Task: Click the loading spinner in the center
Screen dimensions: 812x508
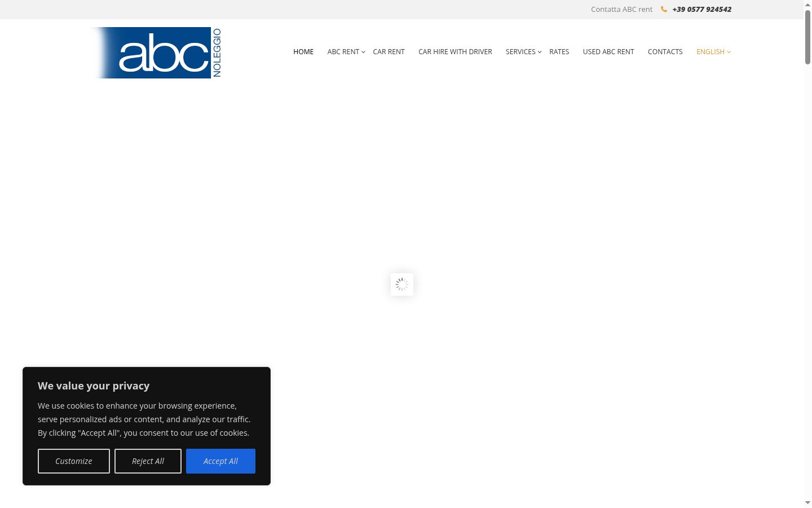Action: pos(402,284)
